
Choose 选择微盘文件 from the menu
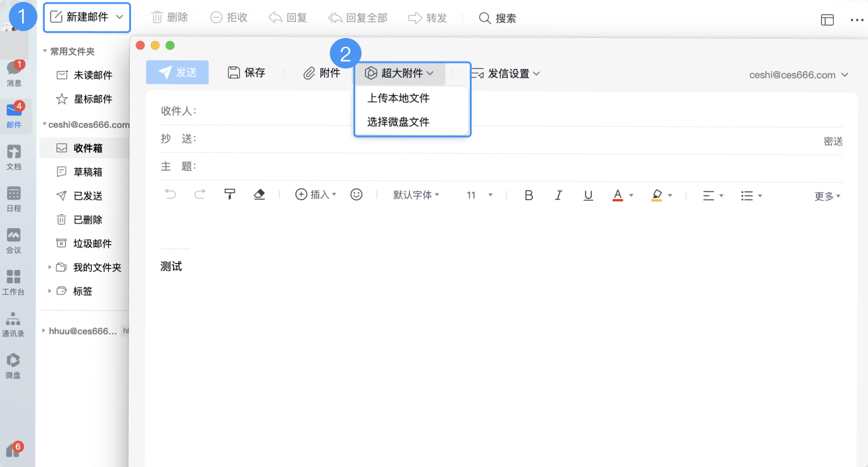[399, 122]
